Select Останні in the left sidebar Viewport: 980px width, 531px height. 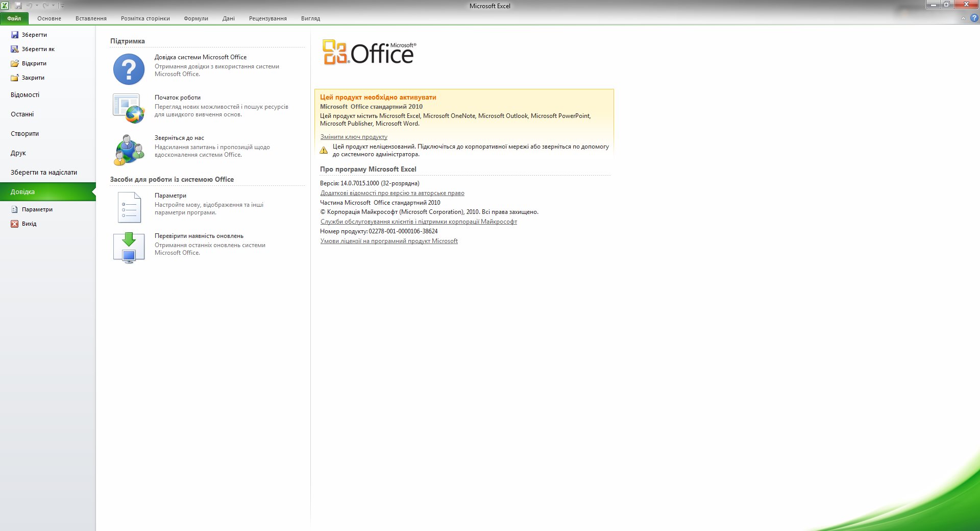click(x=22, y=114)
